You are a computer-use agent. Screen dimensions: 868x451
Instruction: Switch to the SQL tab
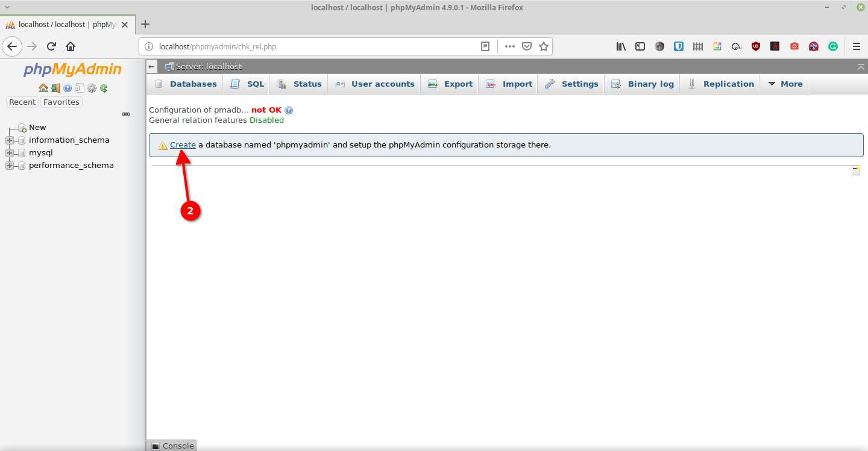pos(247,84)
